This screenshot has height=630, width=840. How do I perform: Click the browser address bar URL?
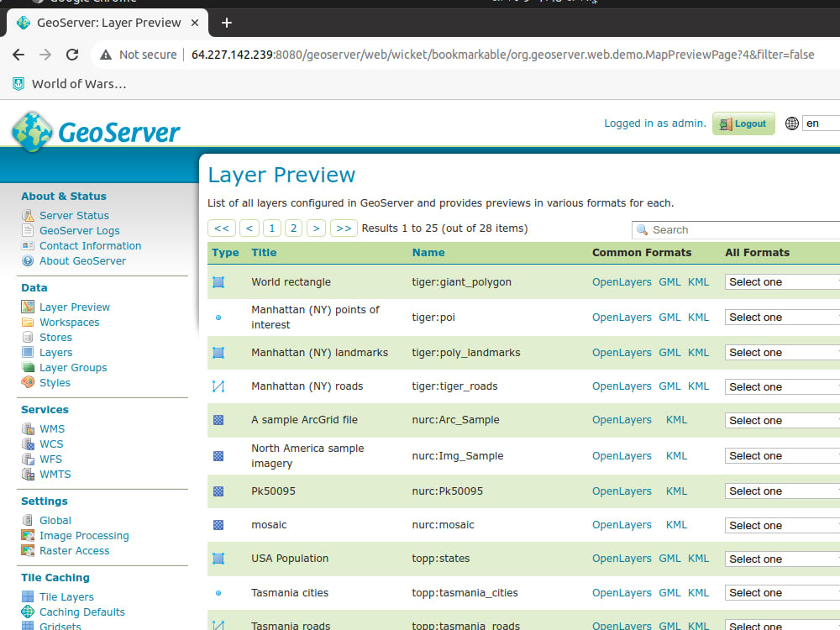point(502,55)
